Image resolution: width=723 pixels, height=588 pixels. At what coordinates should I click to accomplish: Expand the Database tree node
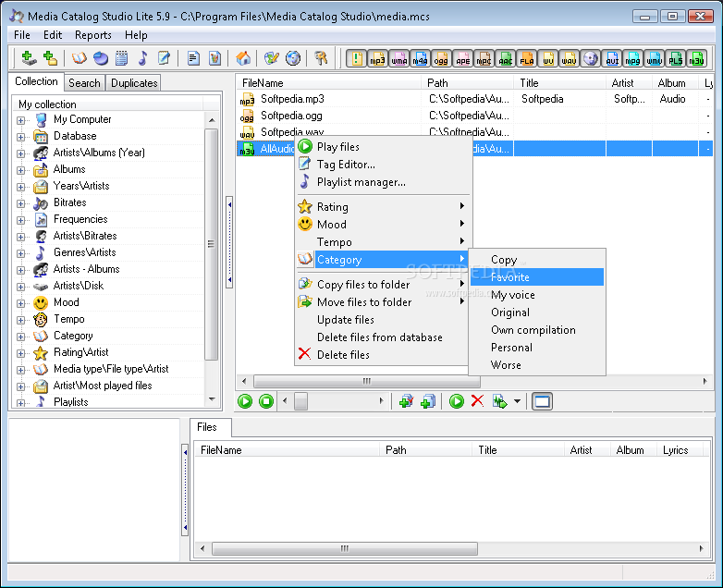(20, 137)
